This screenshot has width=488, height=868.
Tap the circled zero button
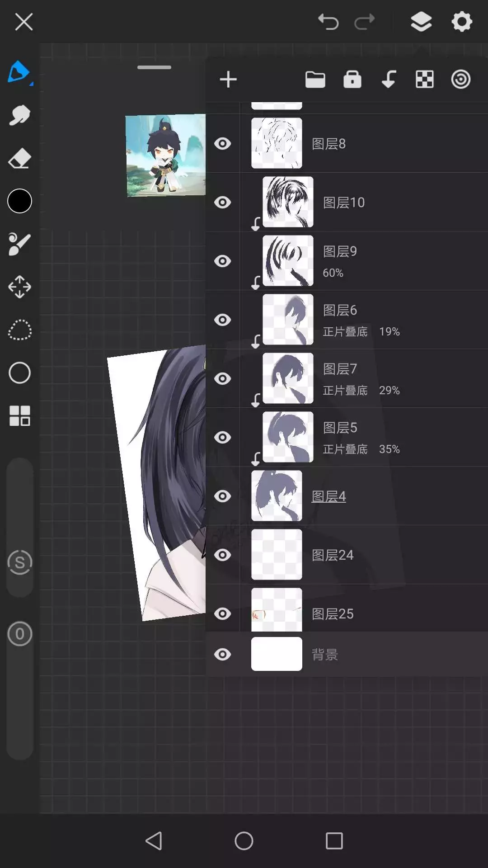20,634
